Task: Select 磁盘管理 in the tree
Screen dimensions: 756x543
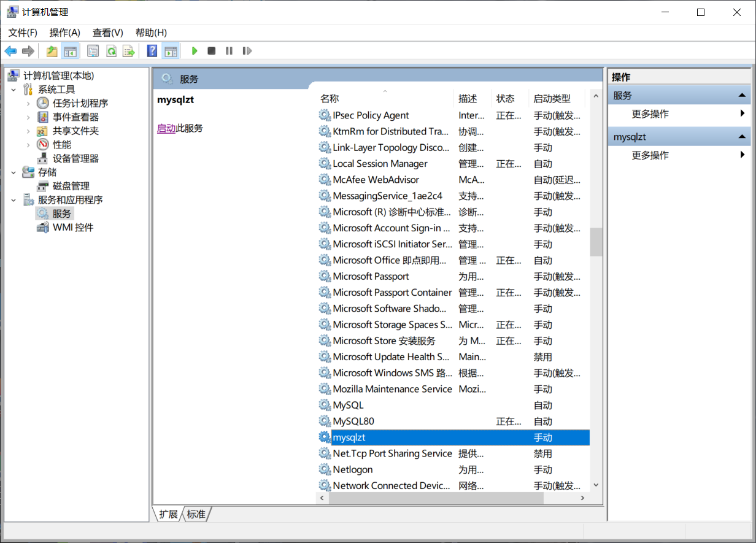Action: point(71,186)
